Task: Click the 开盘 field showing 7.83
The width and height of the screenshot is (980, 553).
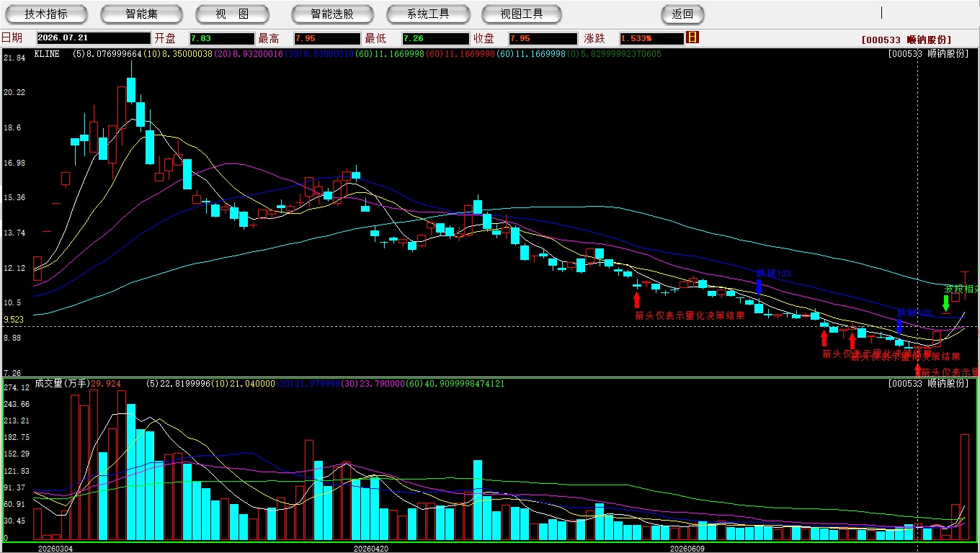Action: pyautogui.click(x=222, y=38)
